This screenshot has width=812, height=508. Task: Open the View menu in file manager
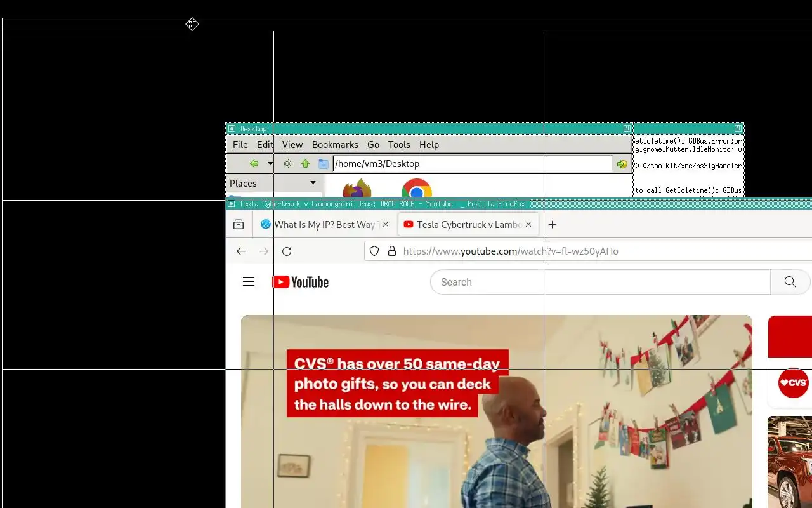pos(292,145)
